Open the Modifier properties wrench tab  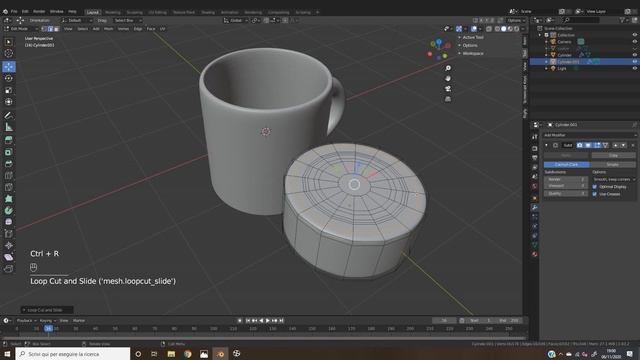(535, 207)
